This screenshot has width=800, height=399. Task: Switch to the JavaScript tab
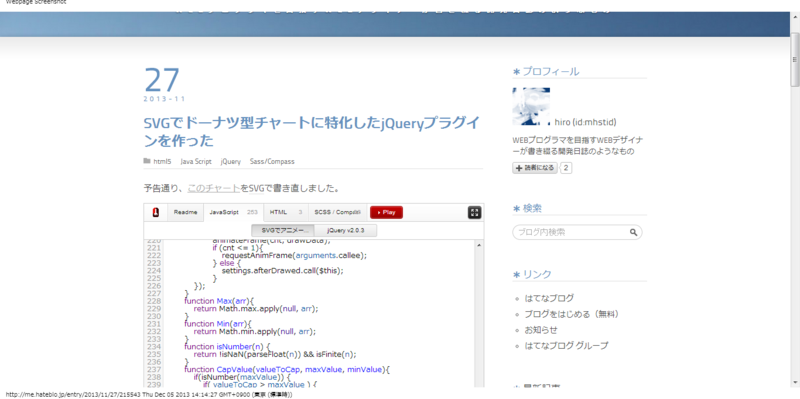pos(233,212)
